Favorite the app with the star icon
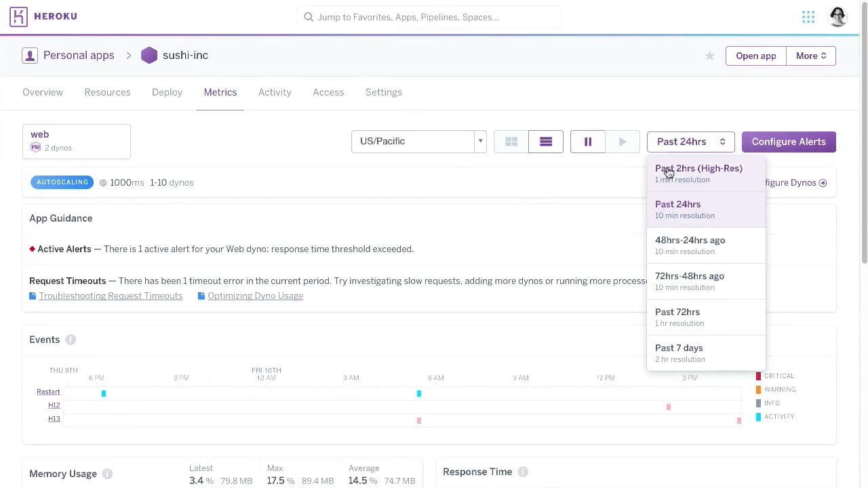Viewport: 868px width, 488px height. pos(710,56)
